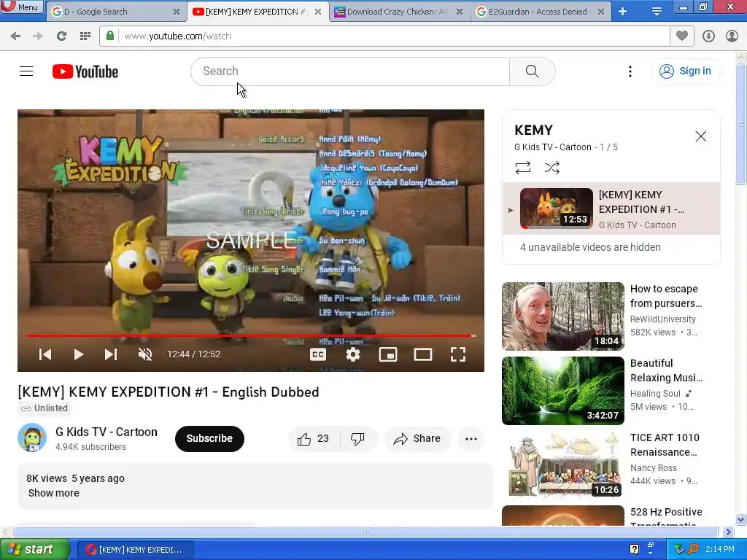Share the video
Image resolution: width=747 pixels, height=560 pixels.
tap(417, 438)
